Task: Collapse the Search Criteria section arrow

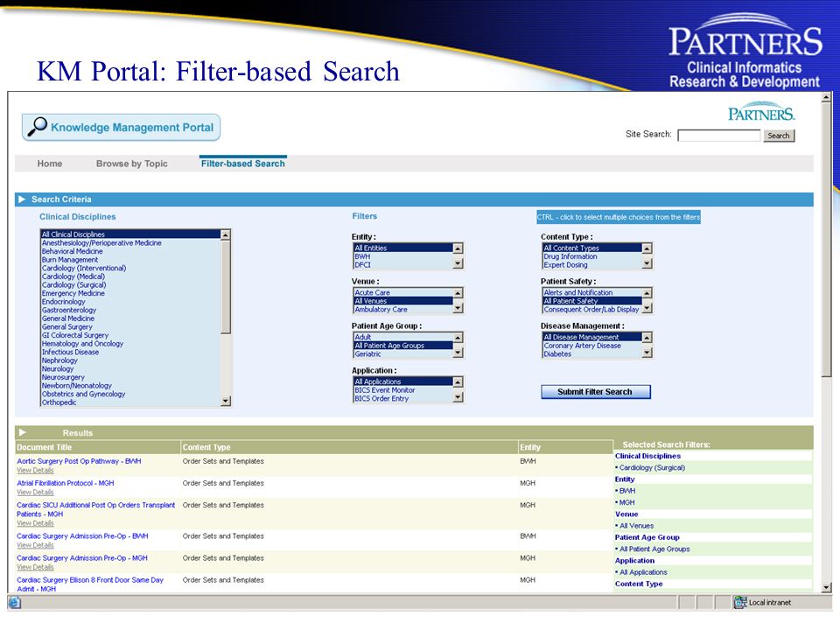Action: click(x=22, y=199)
